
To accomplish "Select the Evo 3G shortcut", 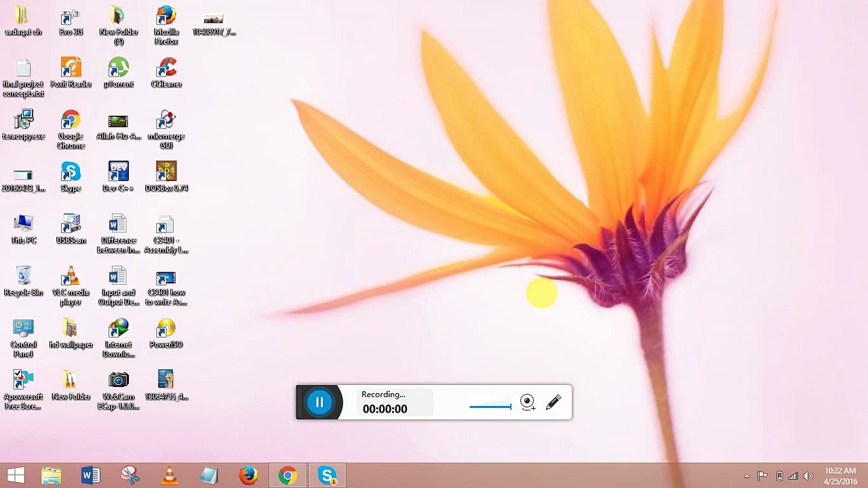I will click(71, 21).
